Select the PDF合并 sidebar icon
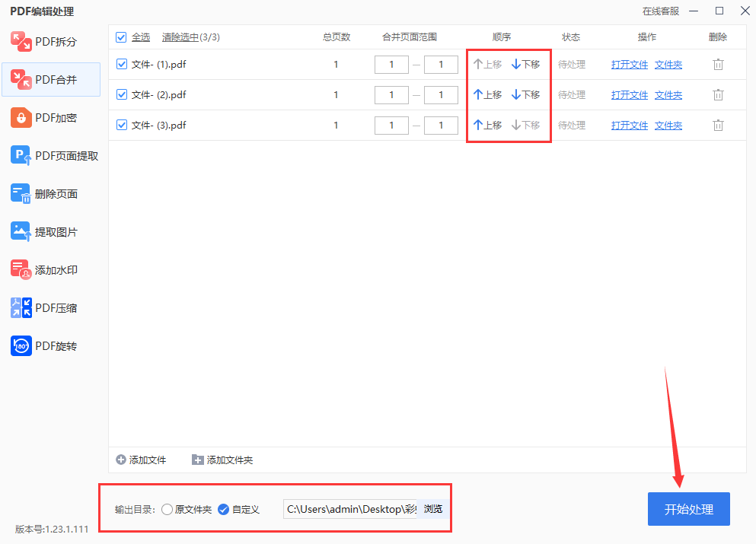Screen dimensions: 756x544 tap(21, 79)
